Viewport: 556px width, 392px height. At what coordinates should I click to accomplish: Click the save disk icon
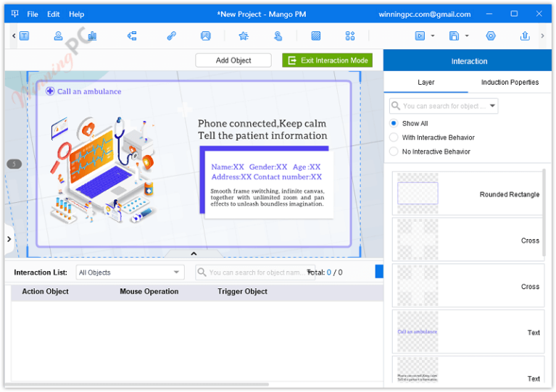tap(455, 36)
